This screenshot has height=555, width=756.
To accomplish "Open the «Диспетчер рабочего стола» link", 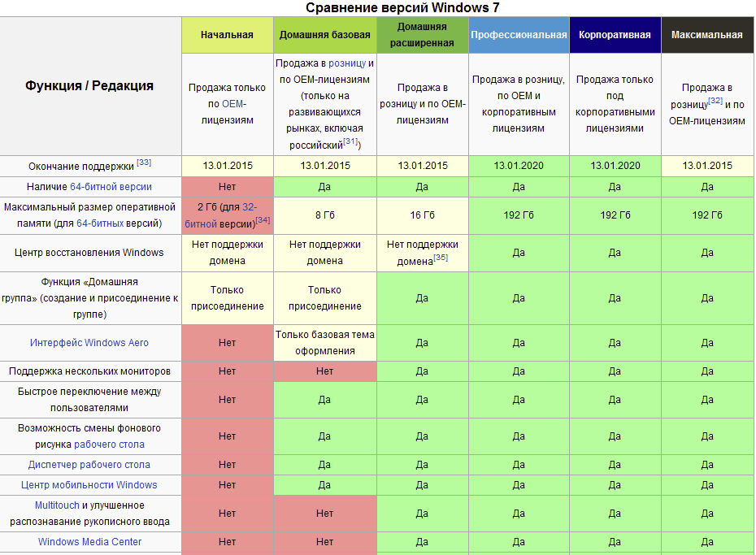I will (x=89, y=465).
